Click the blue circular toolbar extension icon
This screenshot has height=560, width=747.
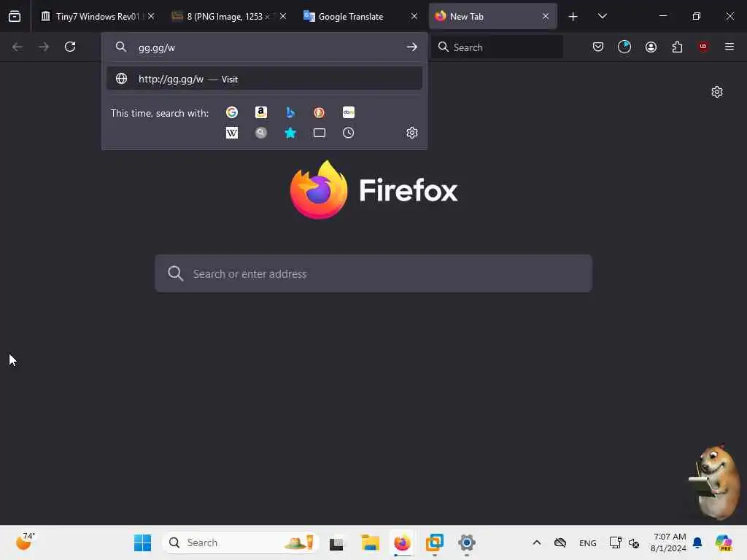624,47
